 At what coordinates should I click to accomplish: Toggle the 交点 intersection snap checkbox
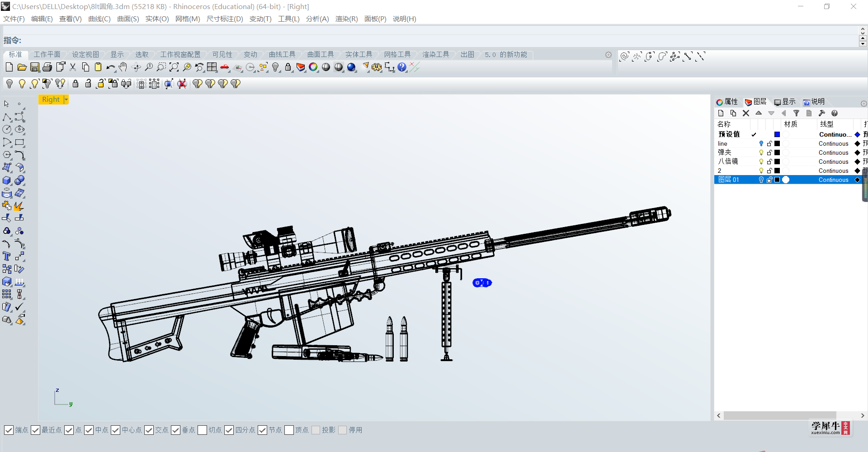(149, 430)
